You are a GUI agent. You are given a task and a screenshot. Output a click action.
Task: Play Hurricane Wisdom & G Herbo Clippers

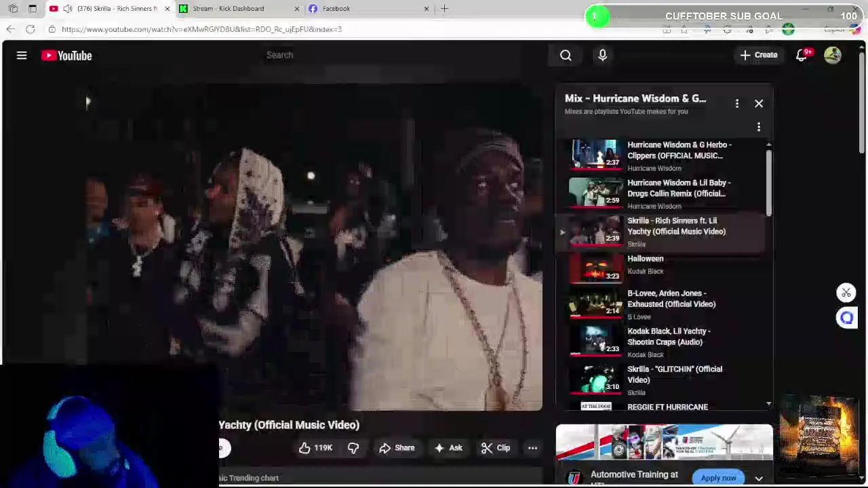[x=661, y=155]
